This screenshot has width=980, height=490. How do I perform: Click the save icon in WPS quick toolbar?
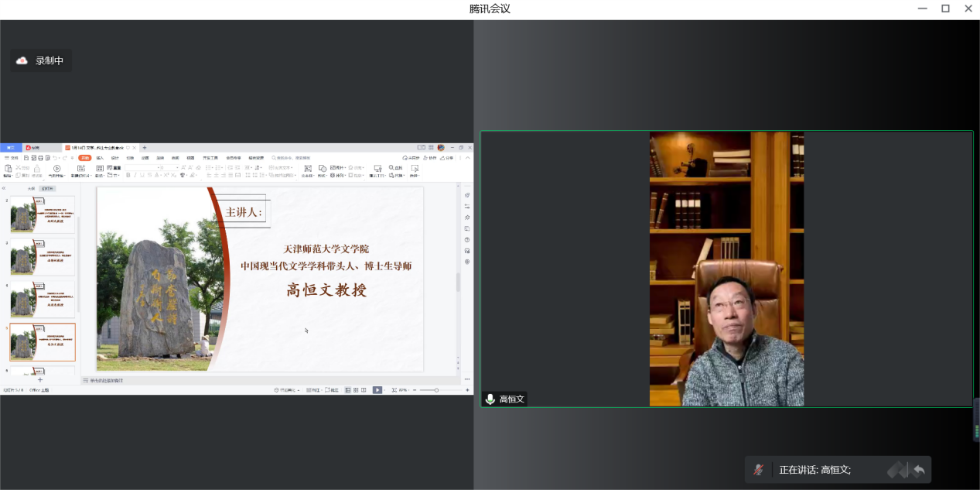[x=26, y=158]
